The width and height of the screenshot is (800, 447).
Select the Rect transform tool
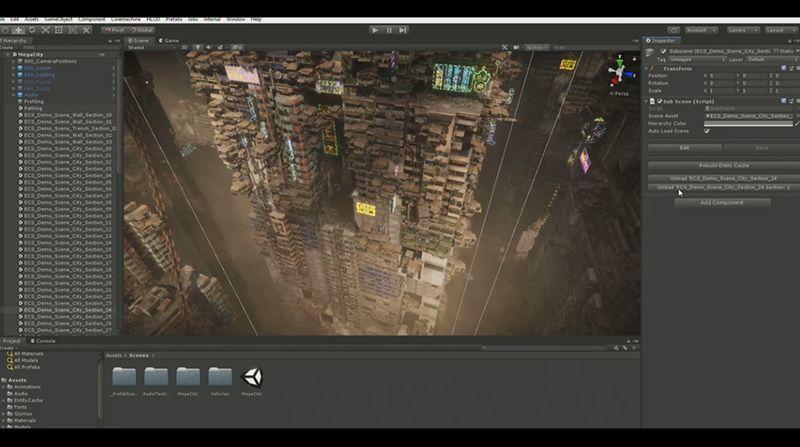[60, 30]
